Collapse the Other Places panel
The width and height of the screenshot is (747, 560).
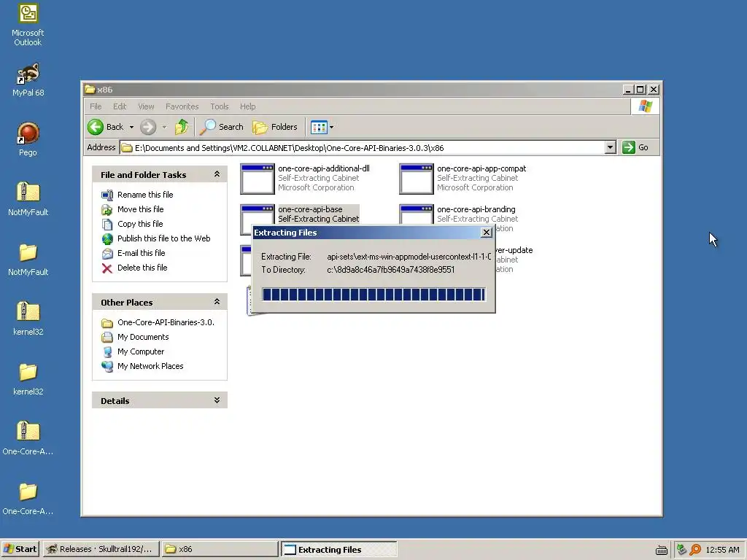[x=217, y=302]
